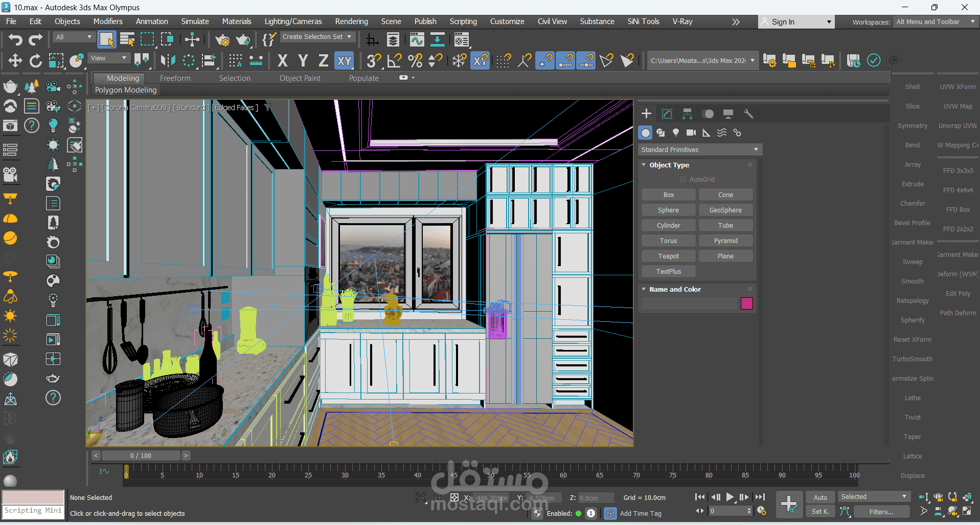980x525 pixels.
Task: Open the Rendering menu
Action: (351, 21)
